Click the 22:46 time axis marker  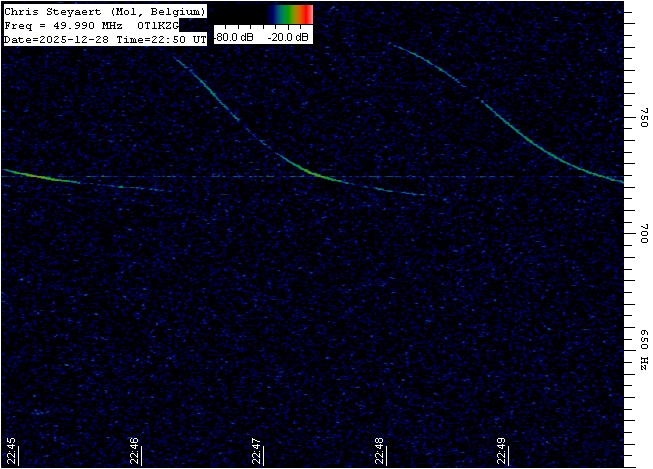pos(134,451)
